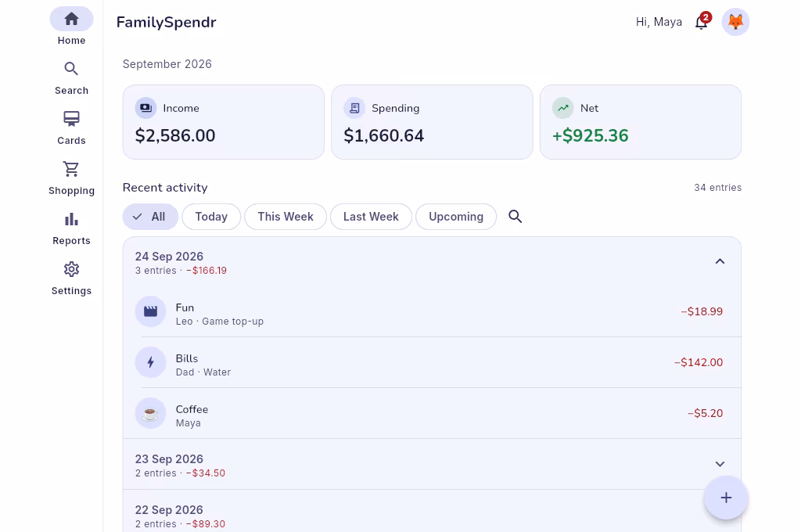Collapse the 24 Sep 2026 group

click(x=720, y=261)
